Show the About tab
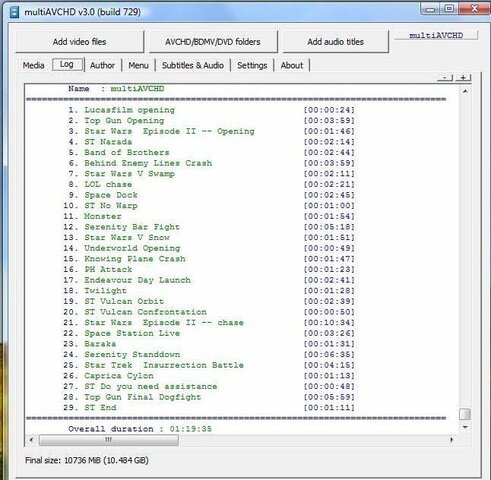This screenshot has height=480, width=491. tap(292, 65)
